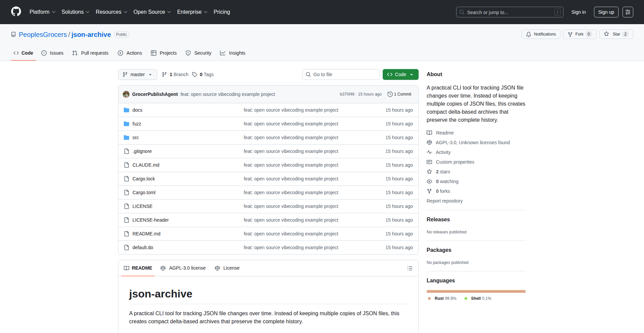The width and height of the screenshot is (644, 333).
Task: Expand the Open Source menu
Action: pos(152,12)
